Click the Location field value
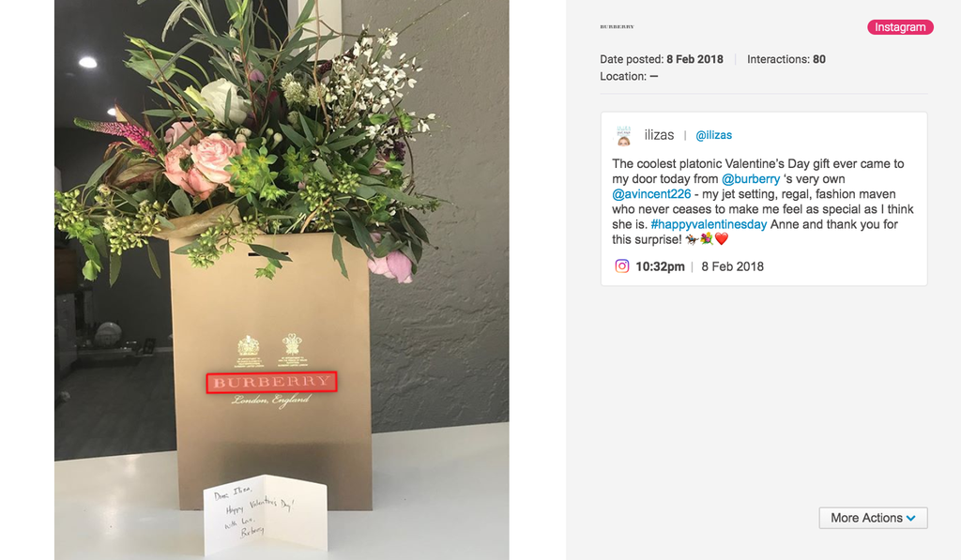This screenshot has height=560, width=961. pyautogui.click(x=654, y=77)
